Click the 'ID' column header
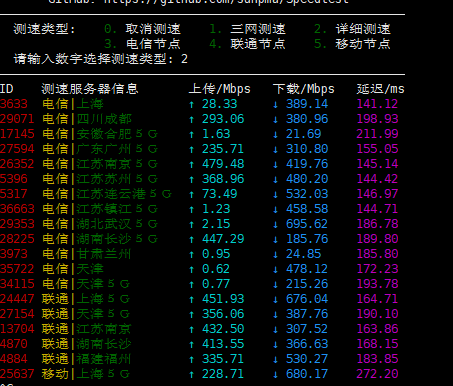This screenshot has width=453, height=386. click(x=7, y=89)
